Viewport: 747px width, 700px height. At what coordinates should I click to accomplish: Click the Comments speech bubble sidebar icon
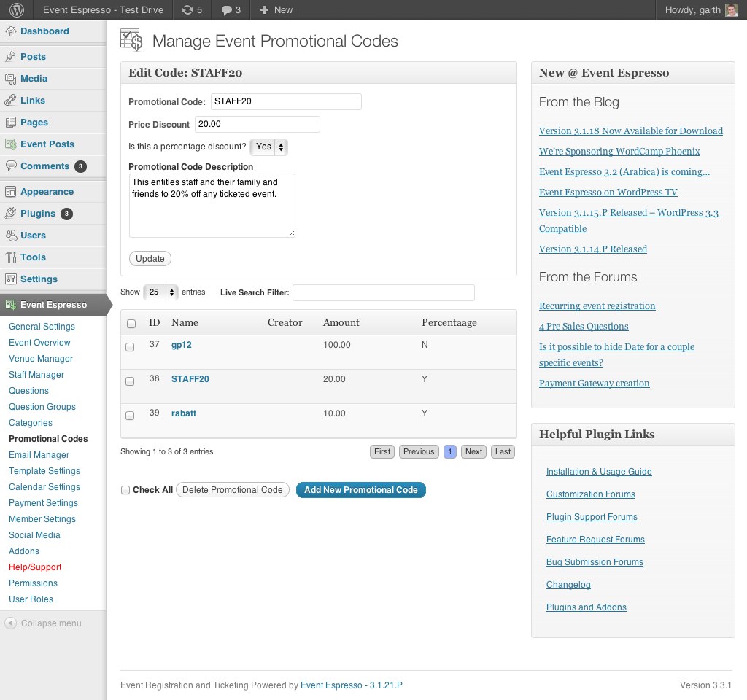[10, 166]
